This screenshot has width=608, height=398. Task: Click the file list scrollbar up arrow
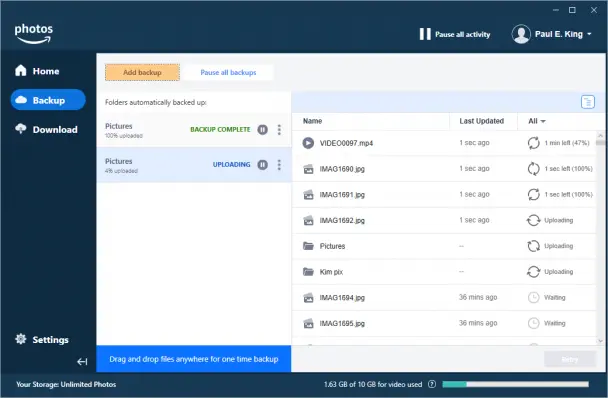click(600, 135)
